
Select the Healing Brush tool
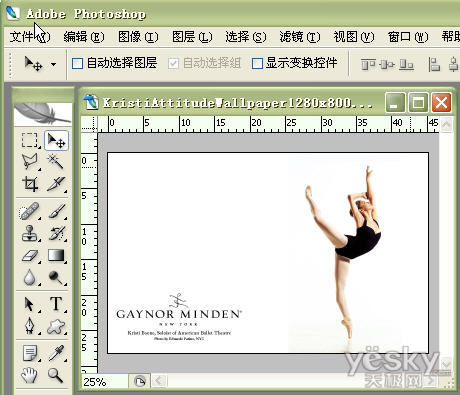pyautogui.click(x=30, y=211)
